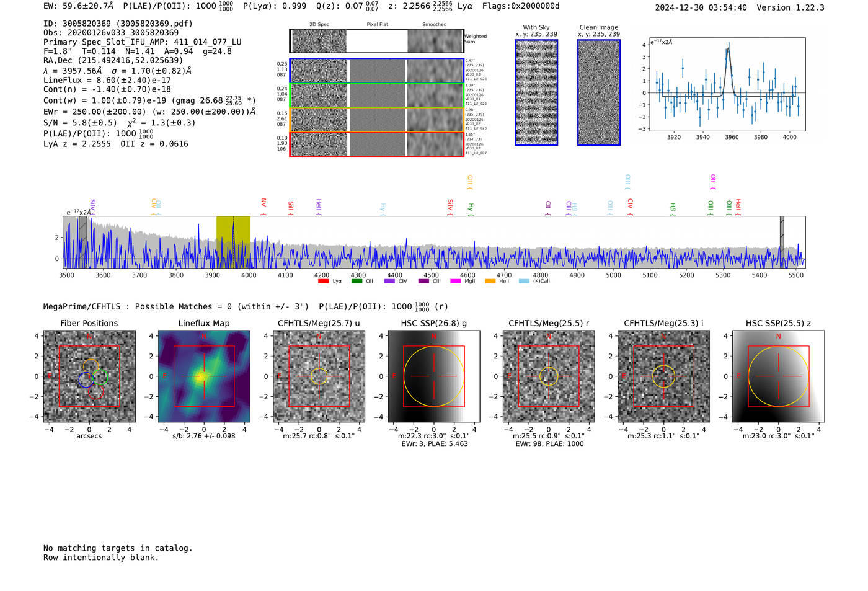
Task: Click the HSC SSP(26.8) g cutout
Action: [434, 376]
